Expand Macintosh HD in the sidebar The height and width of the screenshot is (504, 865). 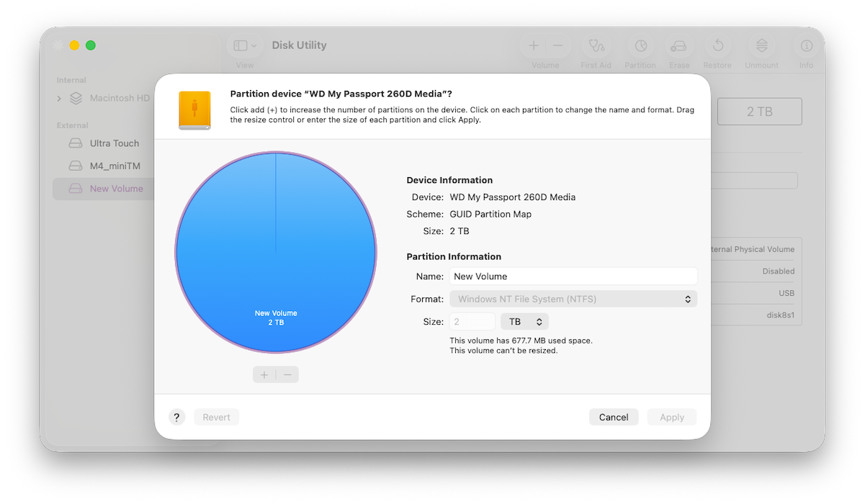pyautogui.click(x=59, y=98)
